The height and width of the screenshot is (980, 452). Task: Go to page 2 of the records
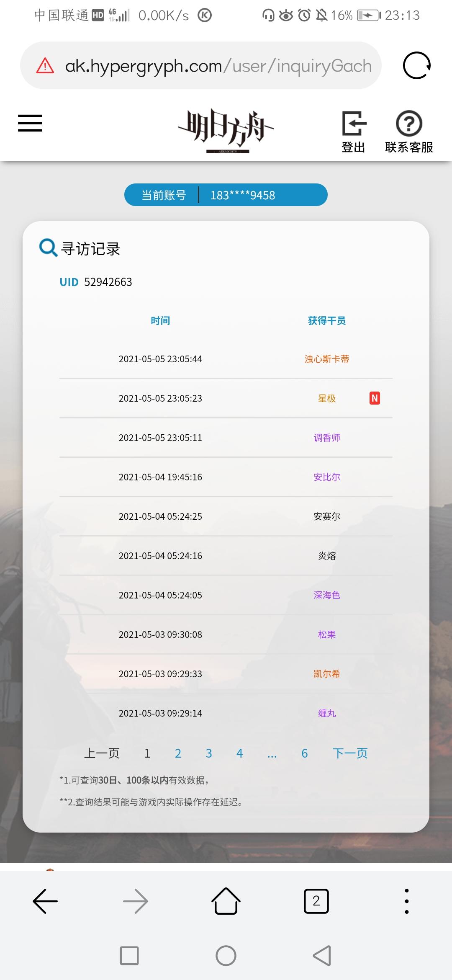point(178,753)
